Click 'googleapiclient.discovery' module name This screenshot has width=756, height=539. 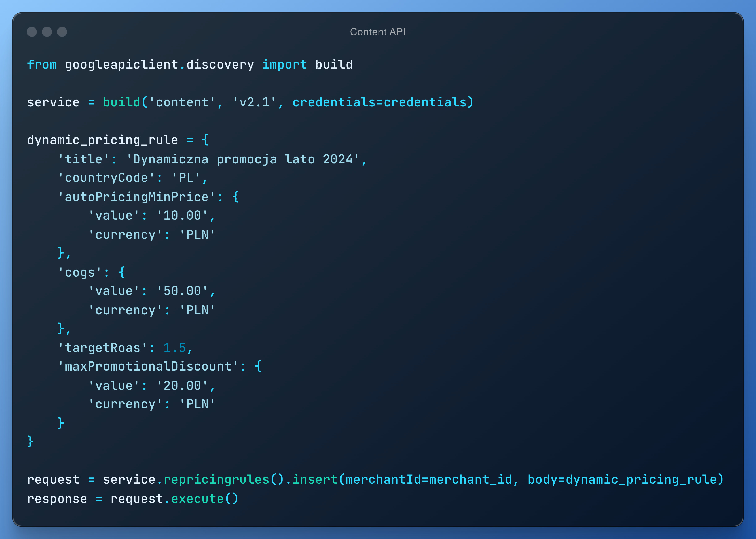tap(159, 65)
